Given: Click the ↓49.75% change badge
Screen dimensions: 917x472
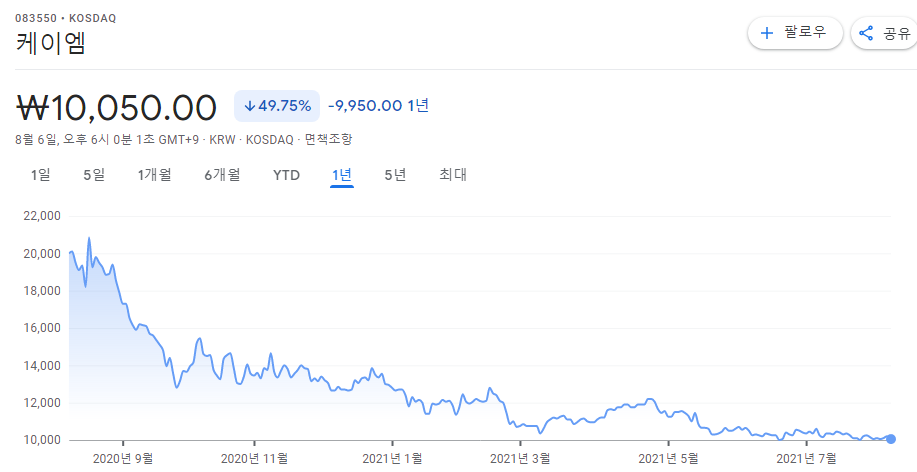Looking at the screenshot, I should [x=277, y=106].
